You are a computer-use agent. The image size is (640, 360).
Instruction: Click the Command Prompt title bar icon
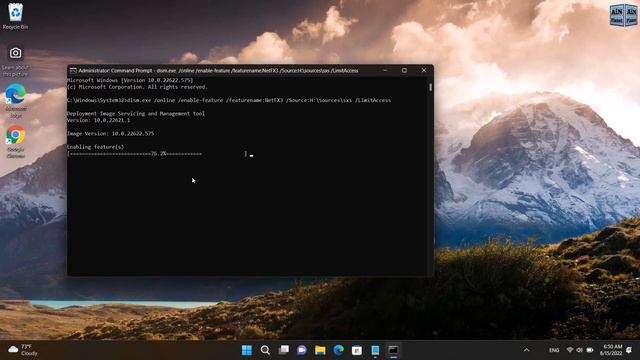tap(73, 71)
